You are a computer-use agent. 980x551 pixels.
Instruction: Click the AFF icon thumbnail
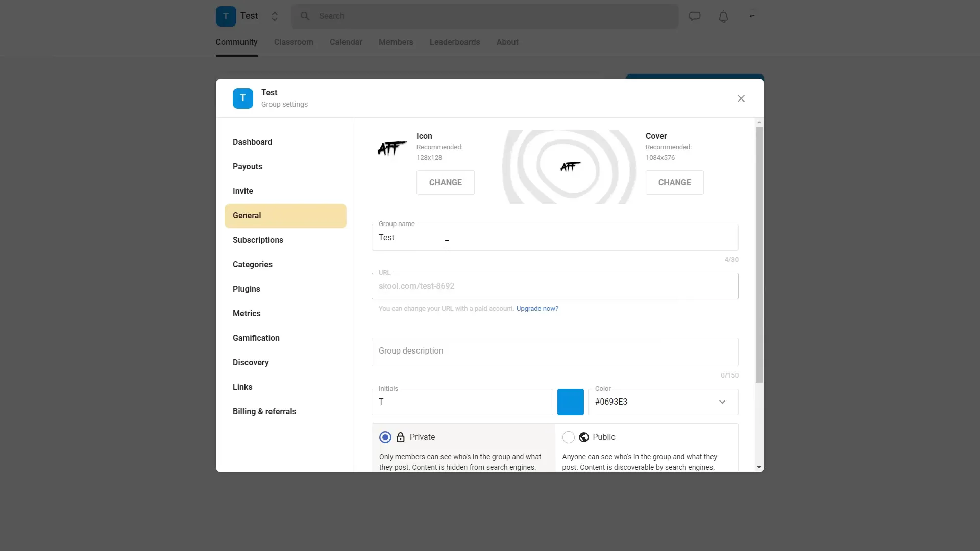pos(392,148)
